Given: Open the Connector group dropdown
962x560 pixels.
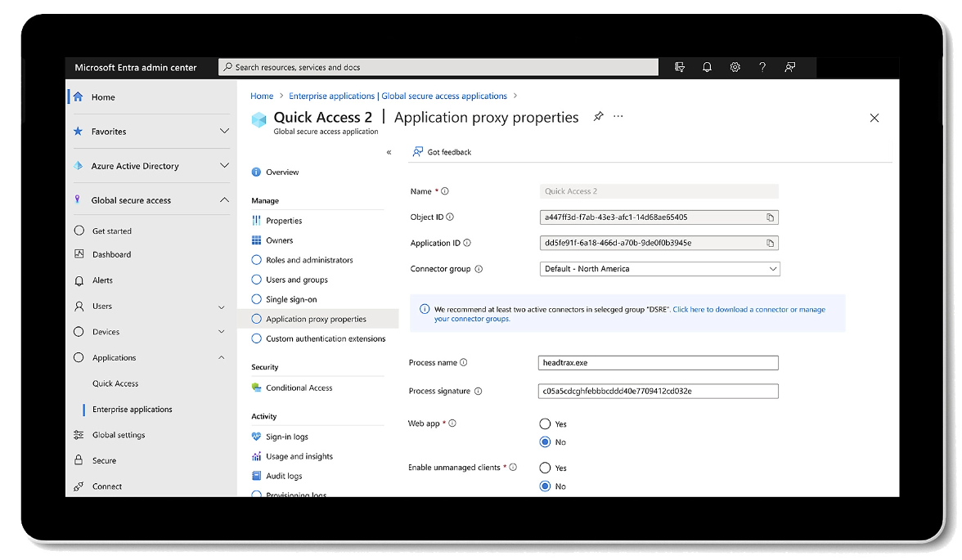Looking at the screenshot, I should 659,269.
